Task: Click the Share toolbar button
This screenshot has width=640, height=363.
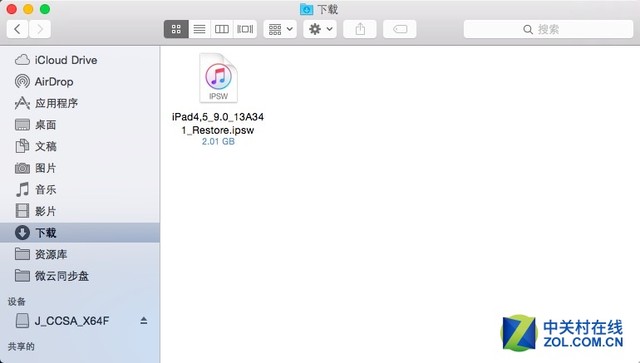Action: (x=360, y=29)
